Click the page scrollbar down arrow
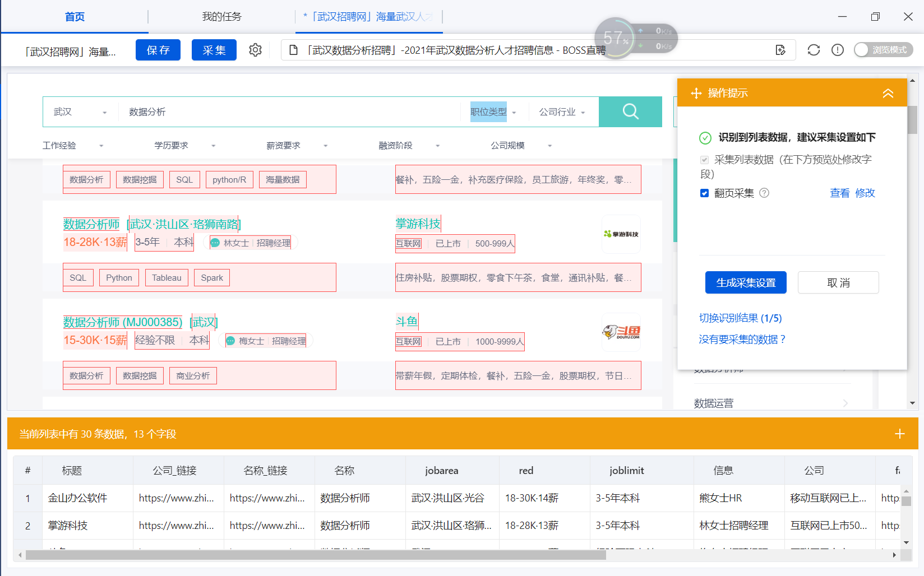 click(x=912, y=403)
